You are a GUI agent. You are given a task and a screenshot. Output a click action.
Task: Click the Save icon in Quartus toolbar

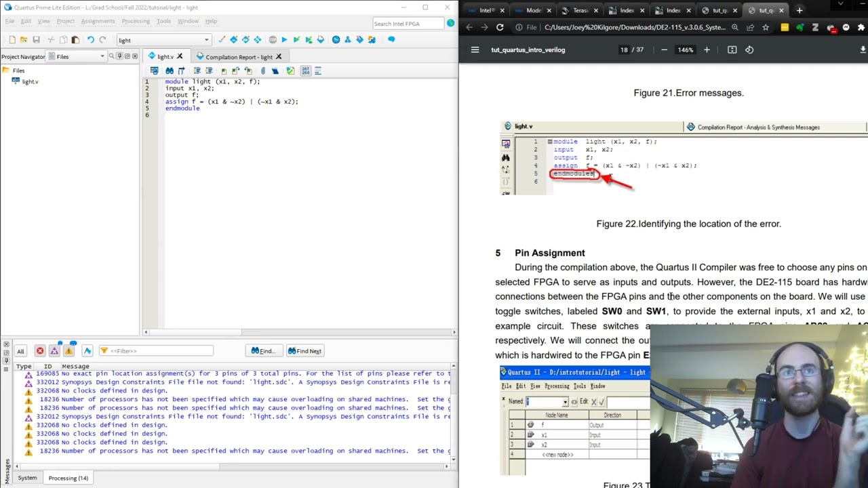[x=36, y=40]
